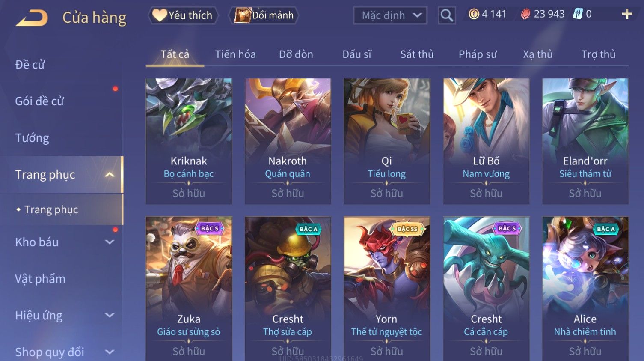Tap the heart icon for Yêu thích

160,15
